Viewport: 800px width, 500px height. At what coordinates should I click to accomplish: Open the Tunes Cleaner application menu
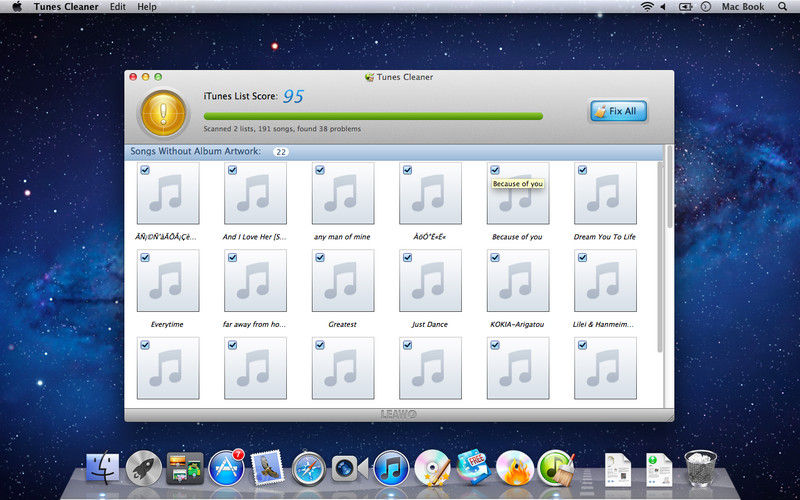pyautogui.click(x=66, y=7)
